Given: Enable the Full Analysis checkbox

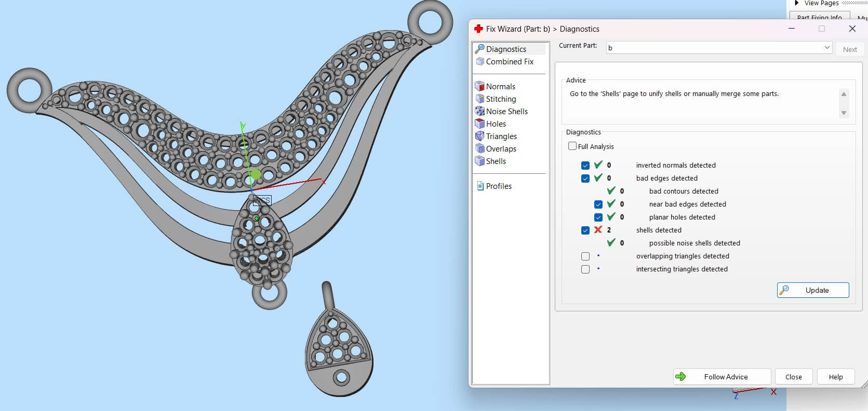Looking at the screenshot, I should click(572, 146).
